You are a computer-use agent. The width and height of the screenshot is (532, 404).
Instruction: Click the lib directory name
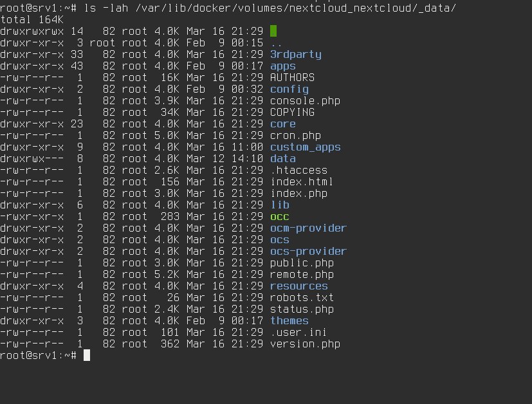point(280,205)
